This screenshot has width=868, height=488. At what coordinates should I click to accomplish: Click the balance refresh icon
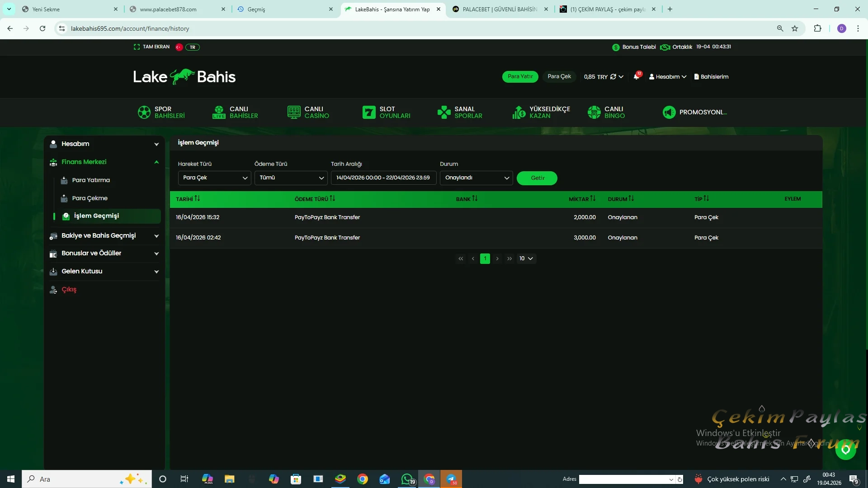(613, 77)
